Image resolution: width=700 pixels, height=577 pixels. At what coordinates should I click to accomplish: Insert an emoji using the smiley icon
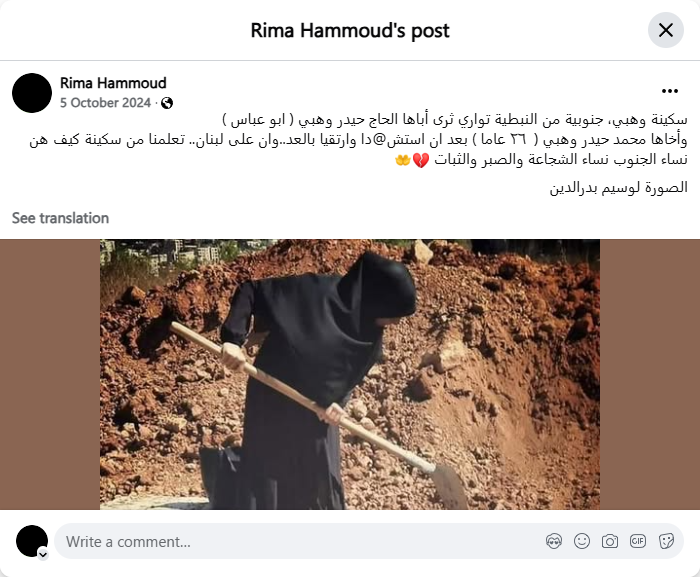point(582,541)
